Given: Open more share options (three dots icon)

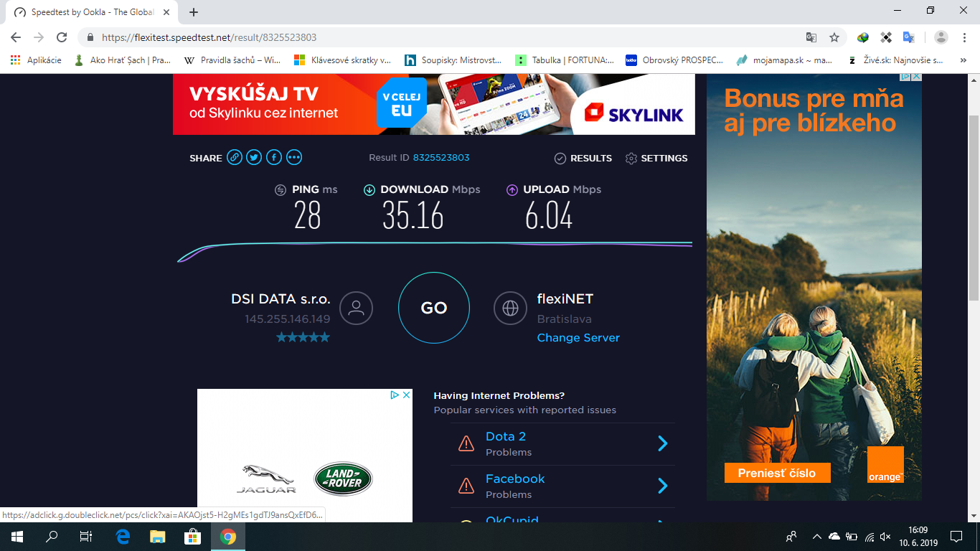Looking at the screenshot, I should coord(294,158).
